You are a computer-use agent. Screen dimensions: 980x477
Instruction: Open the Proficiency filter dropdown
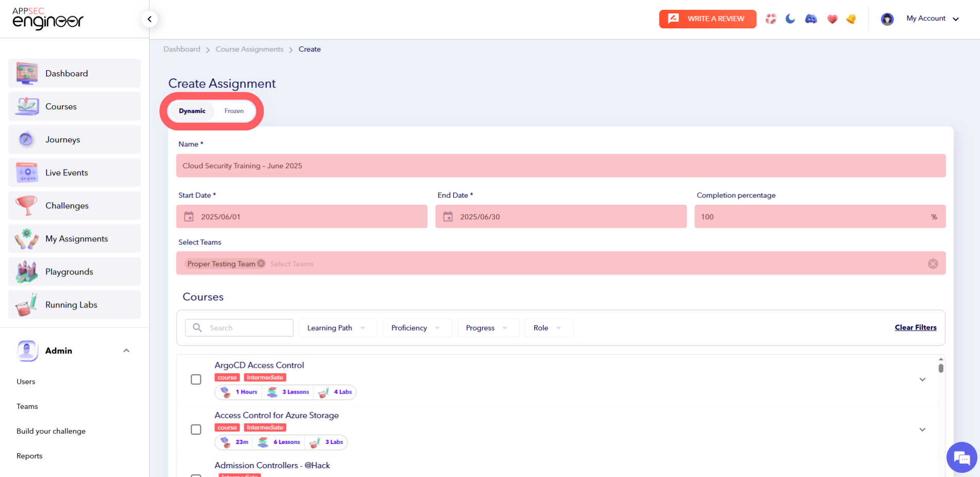417,327
